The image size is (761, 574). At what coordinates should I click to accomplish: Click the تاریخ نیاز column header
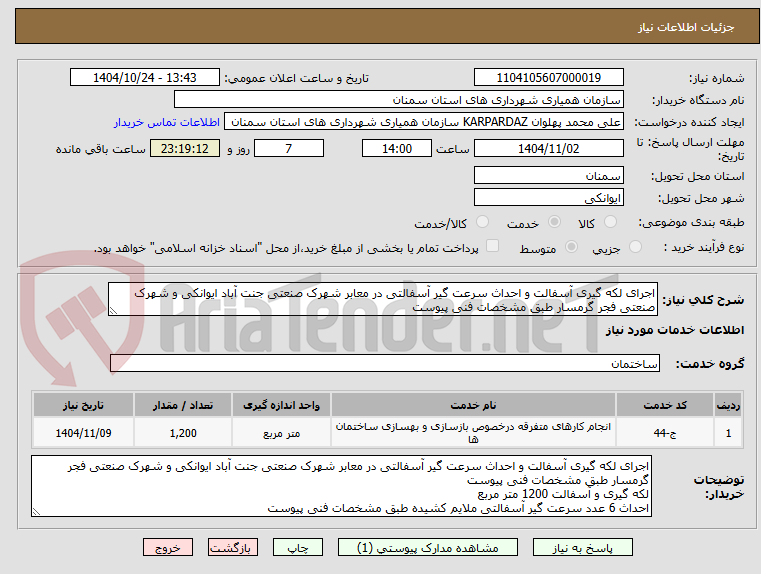click(83, 405)
